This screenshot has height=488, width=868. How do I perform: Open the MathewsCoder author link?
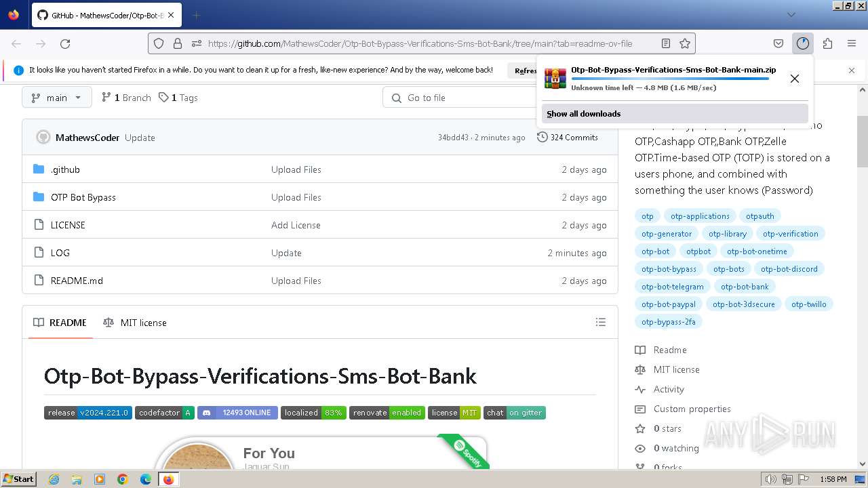[x=87, y=138]
